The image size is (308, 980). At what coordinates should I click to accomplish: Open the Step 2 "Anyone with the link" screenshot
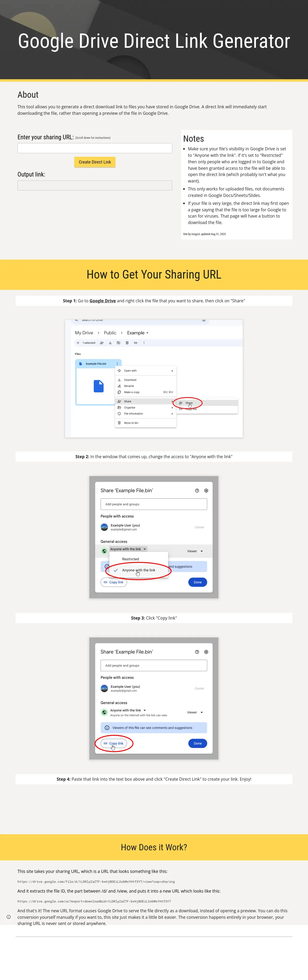[x=154, y=537]
